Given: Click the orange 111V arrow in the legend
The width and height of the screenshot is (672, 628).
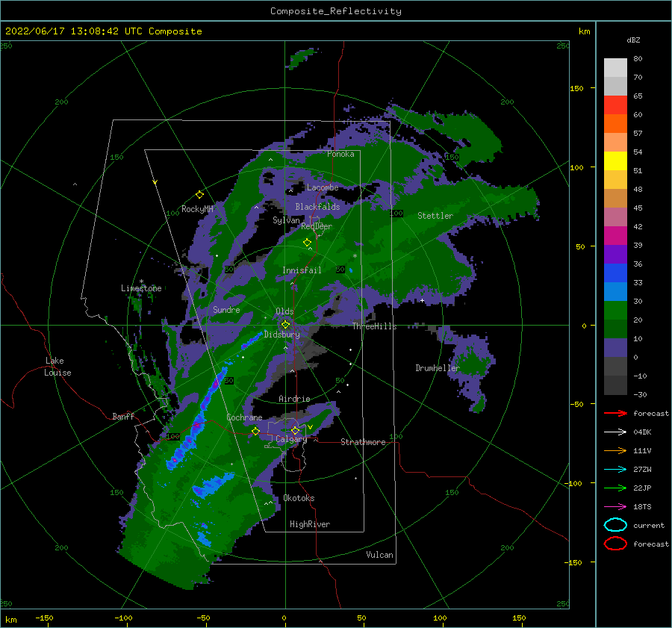Looking at the screenshot, I should (x=615, y=450).
